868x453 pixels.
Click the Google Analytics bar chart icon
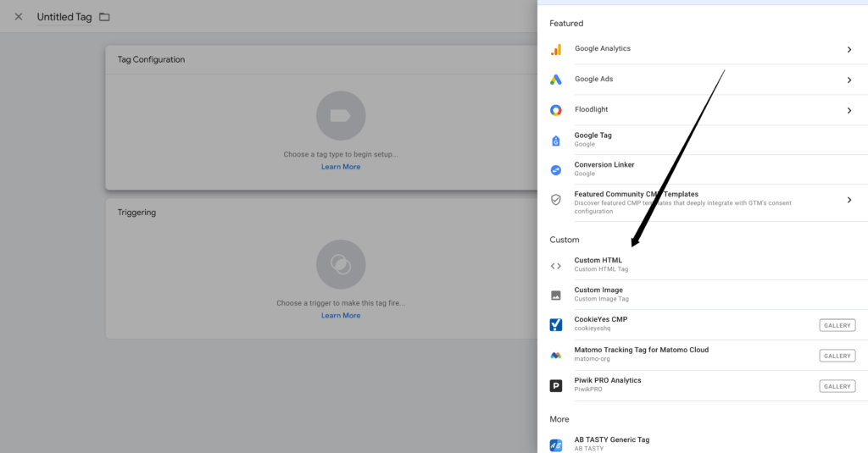click(x=556, y=49)
